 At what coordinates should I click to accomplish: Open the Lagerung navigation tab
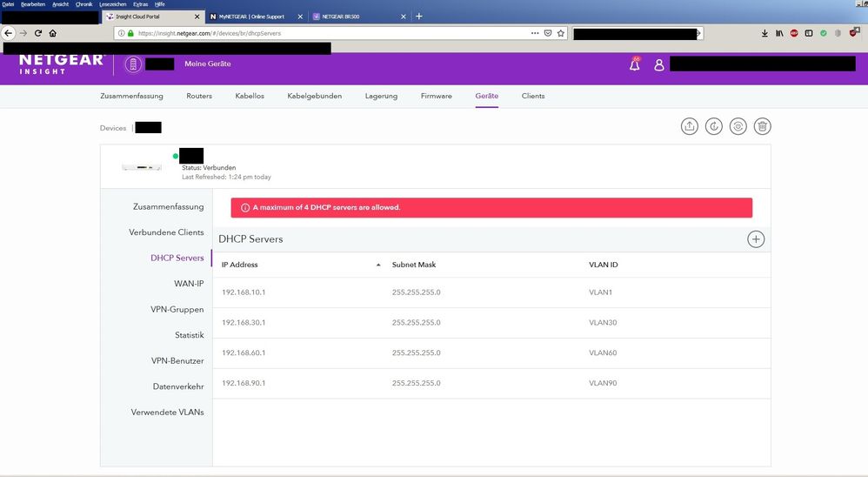(382, 96)
